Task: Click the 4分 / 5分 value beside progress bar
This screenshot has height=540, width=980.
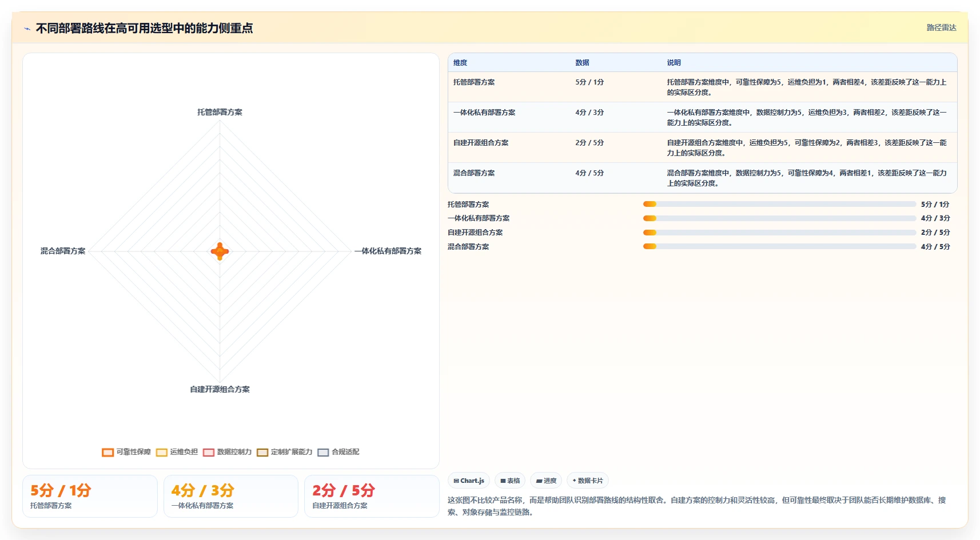Action: point(935,247)
